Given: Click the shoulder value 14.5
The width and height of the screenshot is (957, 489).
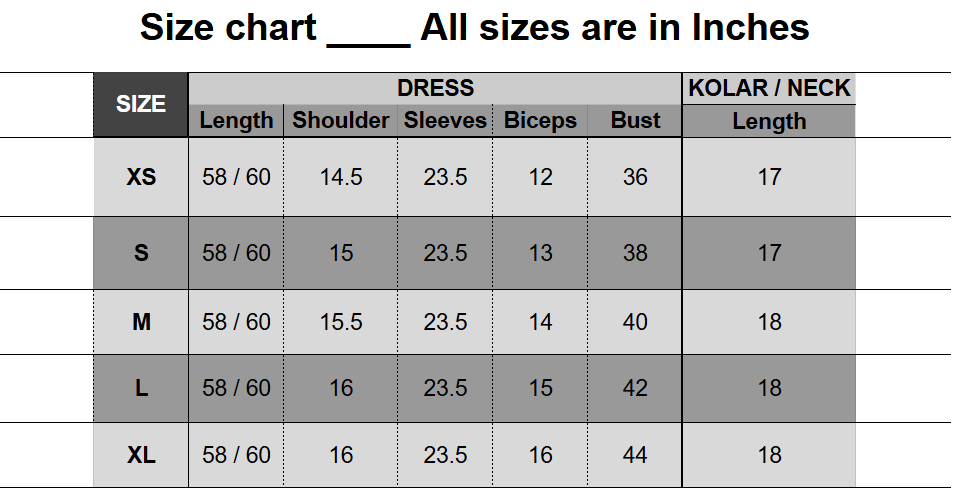Looking at the screenshot, I should click(341, 177).
